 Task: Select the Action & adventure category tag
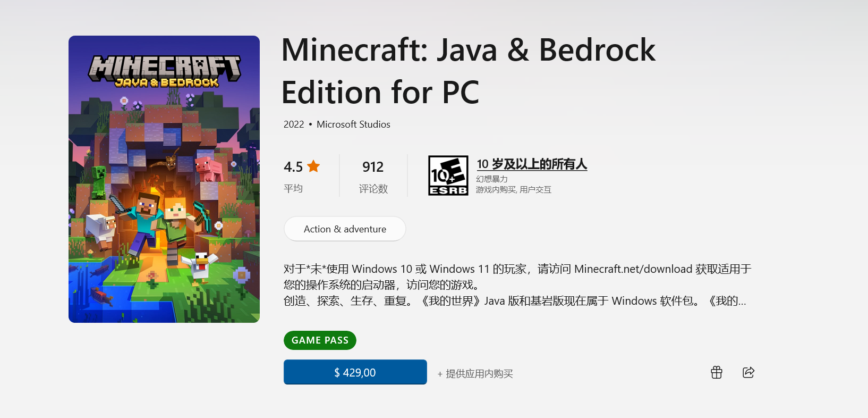click(x=345, y=229)
